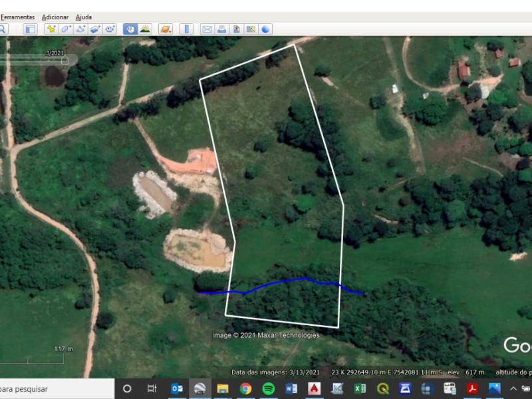Open Excel from the taskbar
The image size is (532, 399).
(x=360, y=389)
